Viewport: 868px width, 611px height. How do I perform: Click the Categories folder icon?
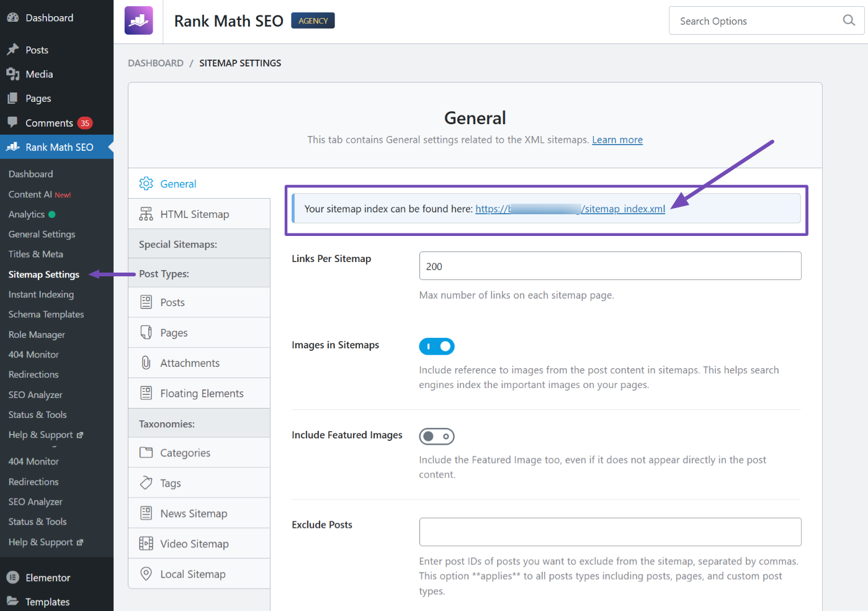pyautogui.click(x=146, y=453)
